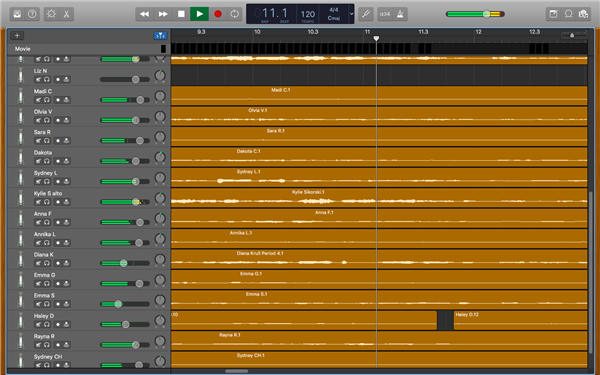Enable input monitoring on Sara R track
Screen dimensions: 600x375
[66, 141]
